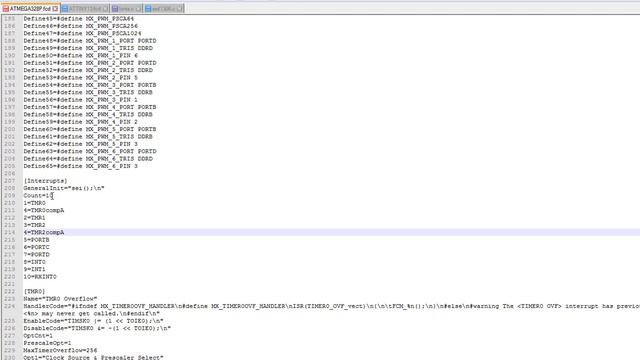The width and height of the screenshot is (640, 360).
Task: Click the Define61 MX_PWM_5_TRIS DDRB line
Action: 88,136
